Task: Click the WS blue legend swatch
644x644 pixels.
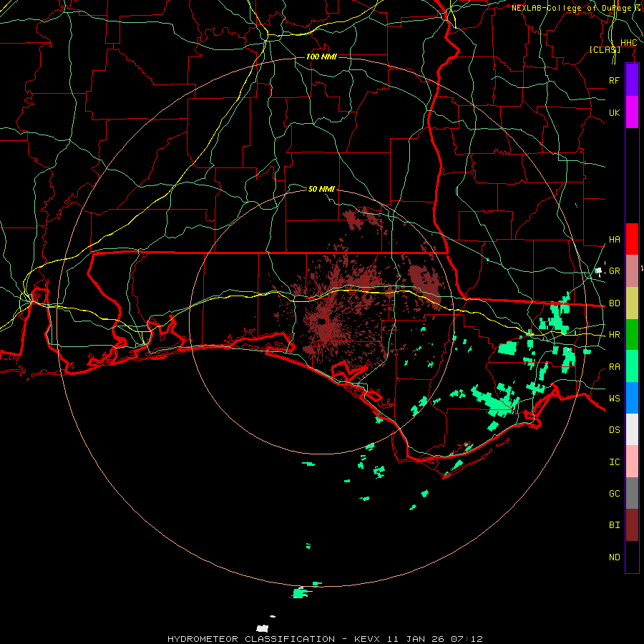Action: 632,398
